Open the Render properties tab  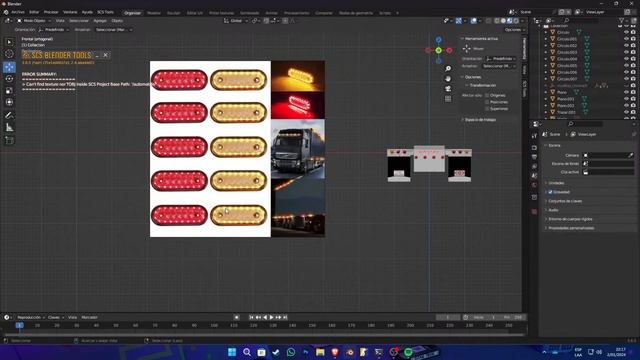coord(534,148)
